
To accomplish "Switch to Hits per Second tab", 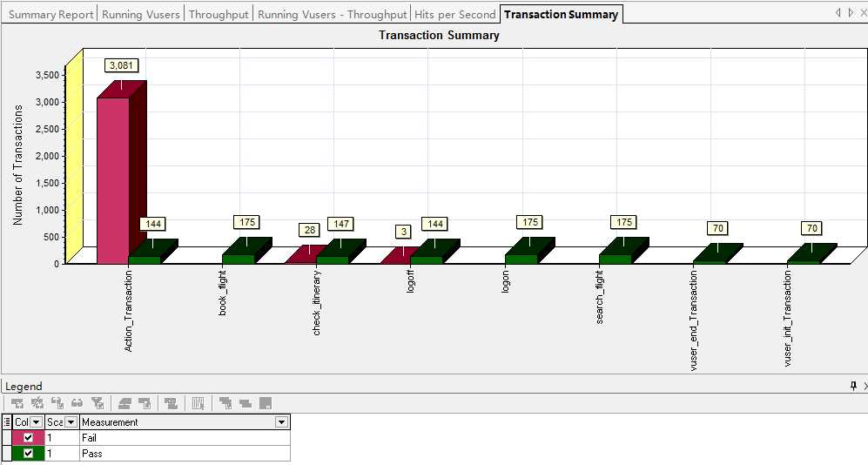I will tap(454, 15).
